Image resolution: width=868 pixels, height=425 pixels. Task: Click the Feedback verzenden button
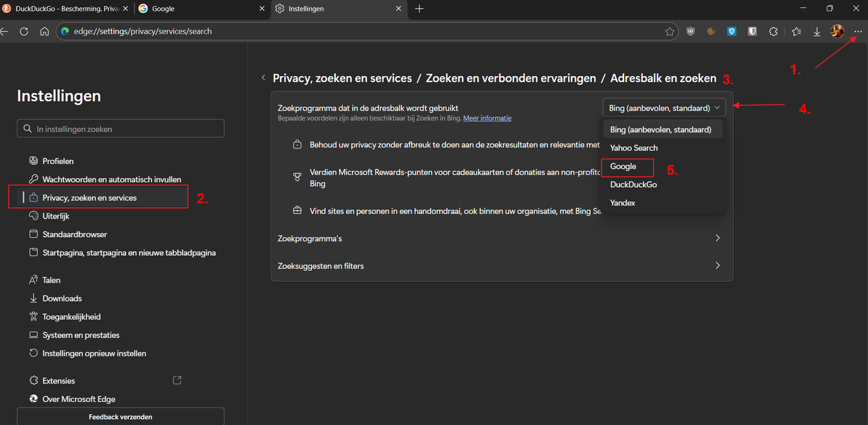pyautogui.click(x=121, y=416)
